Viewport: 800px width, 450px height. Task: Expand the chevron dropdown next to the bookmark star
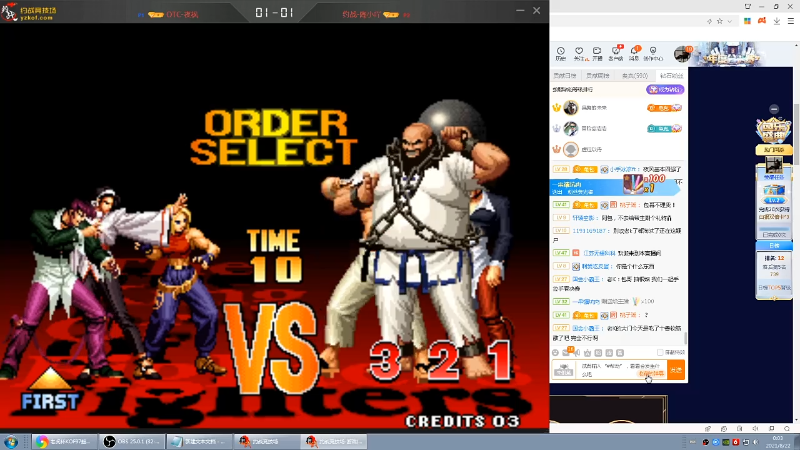(730, 21)
